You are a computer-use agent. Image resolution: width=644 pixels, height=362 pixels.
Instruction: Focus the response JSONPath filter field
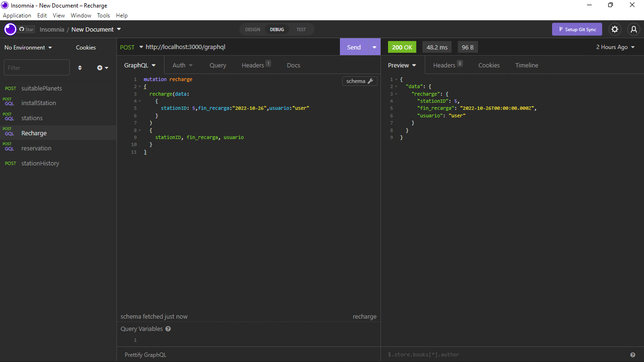click(505, 354)
